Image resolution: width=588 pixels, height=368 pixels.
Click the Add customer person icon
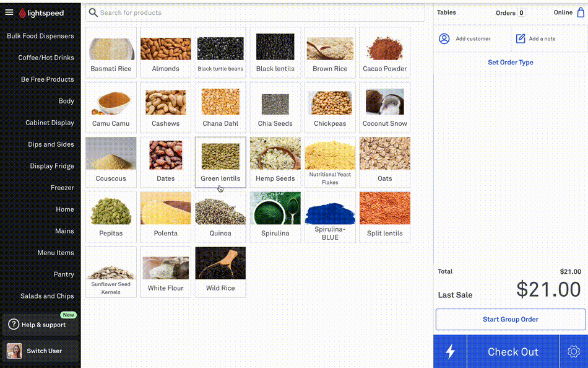444,38
